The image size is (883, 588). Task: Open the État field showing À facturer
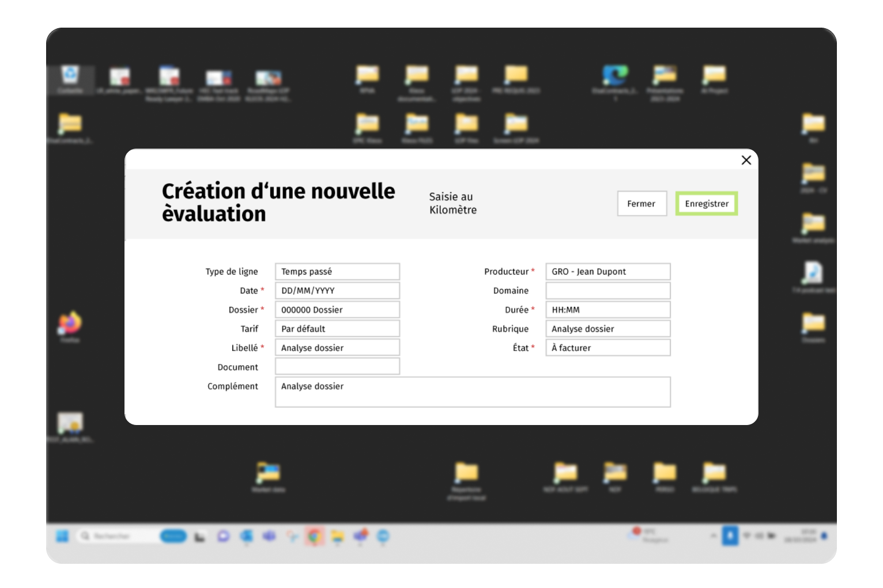[607, 348]
